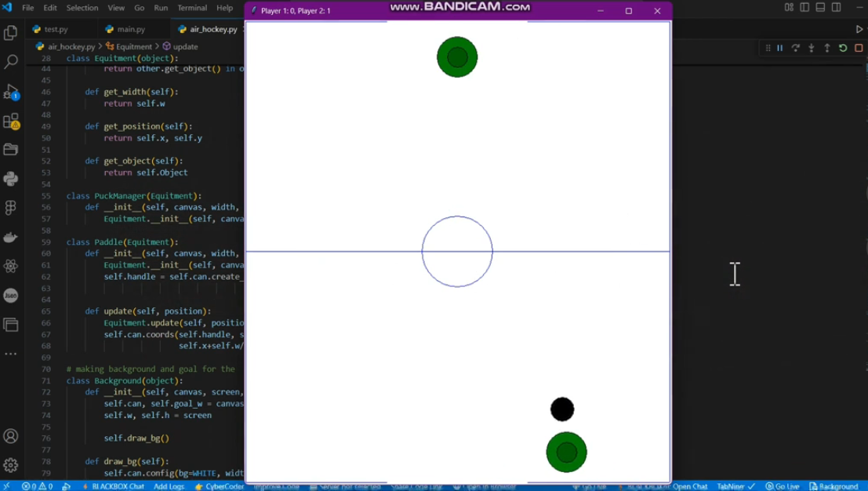868x491 pixels.
Task: Restart the debugging session
Action: (843, 48)
